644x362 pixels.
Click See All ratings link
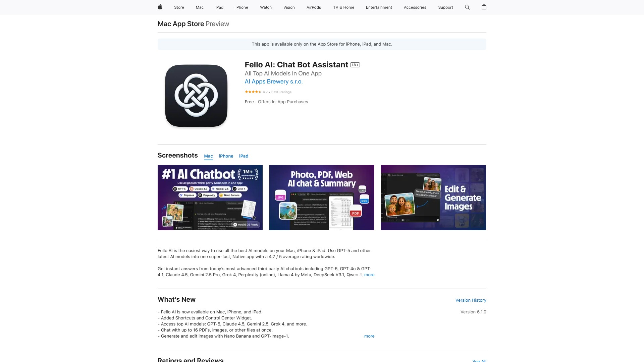[479, 360]
